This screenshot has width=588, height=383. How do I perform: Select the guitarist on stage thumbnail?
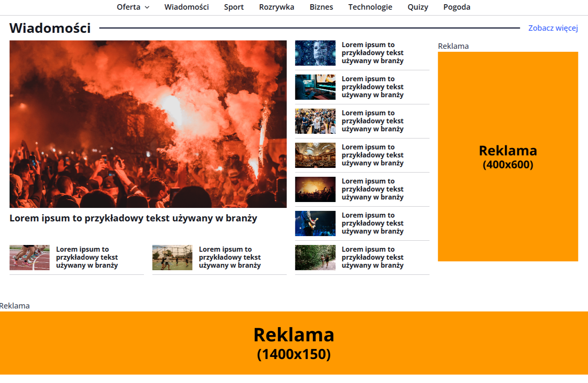(x=315, y=223)
